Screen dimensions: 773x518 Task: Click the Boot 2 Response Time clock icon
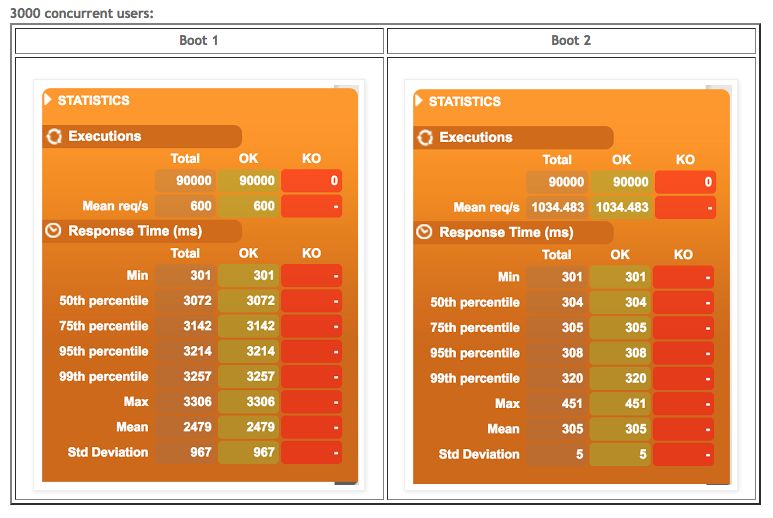tap(424, 232)
